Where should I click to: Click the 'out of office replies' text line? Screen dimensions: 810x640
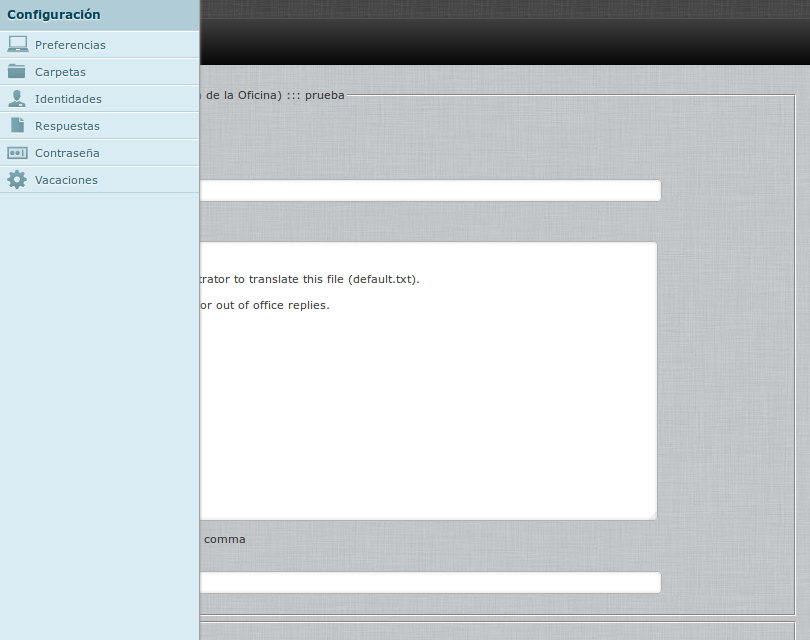pyautogui.click(x=264, y=305)
